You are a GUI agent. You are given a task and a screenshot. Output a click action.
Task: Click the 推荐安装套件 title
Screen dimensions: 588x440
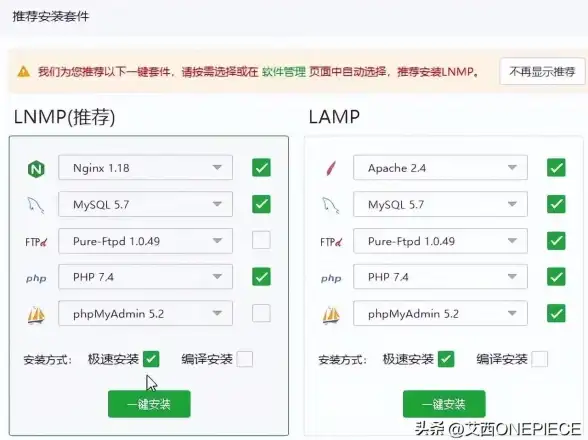coord(51,17)
